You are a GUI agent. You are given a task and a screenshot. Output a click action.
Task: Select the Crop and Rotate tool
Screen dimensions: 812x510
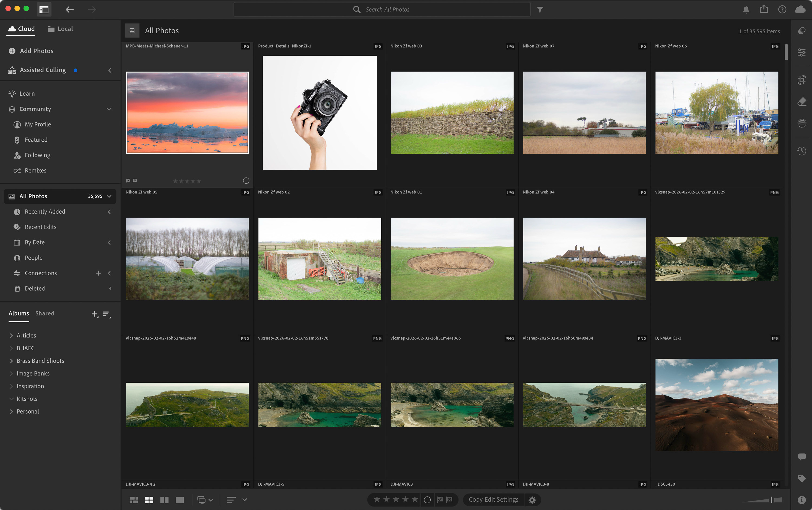tap(801, 80)
